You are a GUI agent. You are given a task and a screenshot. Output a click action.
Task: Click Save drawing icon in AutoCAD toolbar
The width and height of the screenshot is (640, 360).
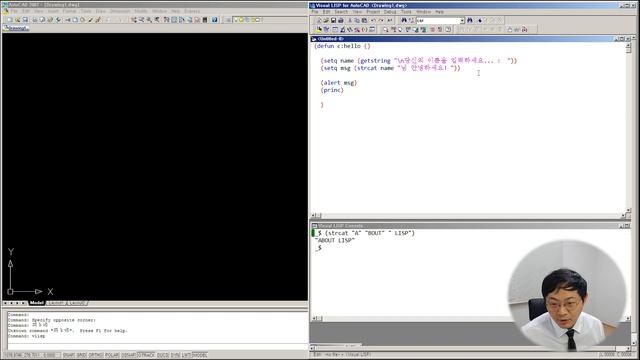tap(25, 20)
